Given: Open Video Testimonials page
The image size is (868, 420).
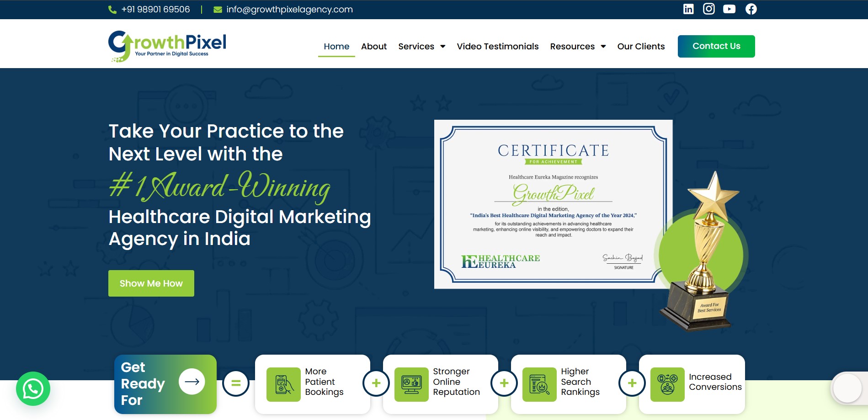Looking at the screenshot, I should tap(498, 46).
